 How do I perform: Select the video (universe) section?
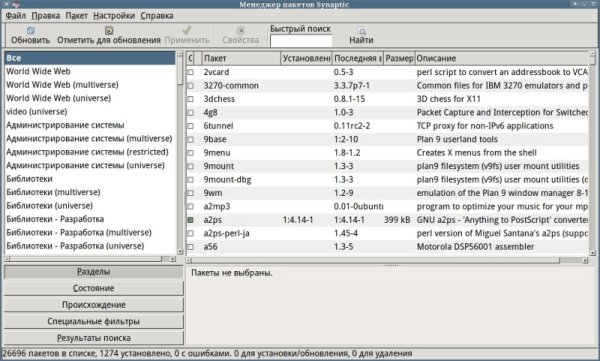coord(90,111)
